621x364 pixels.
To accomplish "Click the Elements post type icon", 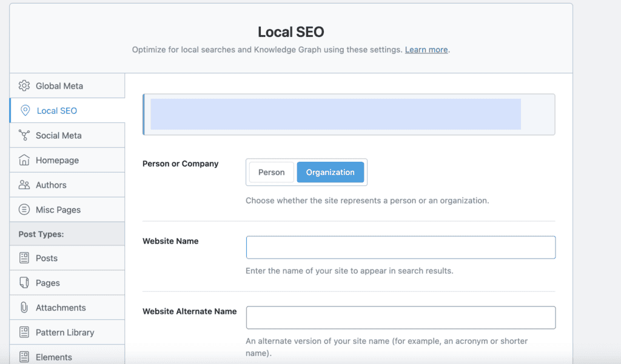I will click(x=24, y=357).
